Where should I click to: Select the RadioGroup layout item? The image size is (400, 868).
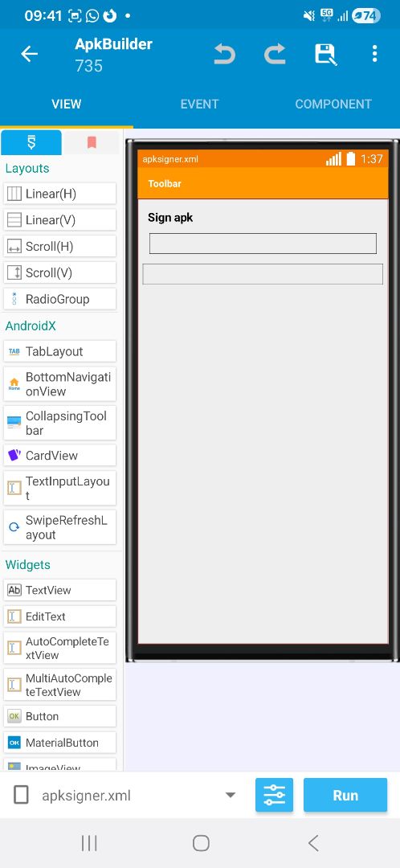(59, 299)
